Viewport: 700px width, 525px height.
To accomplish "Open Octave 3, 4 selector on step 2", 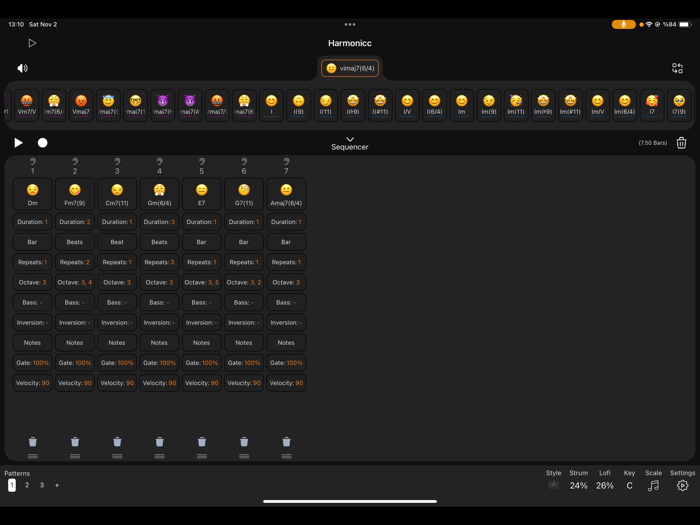I will coord(75,282).
